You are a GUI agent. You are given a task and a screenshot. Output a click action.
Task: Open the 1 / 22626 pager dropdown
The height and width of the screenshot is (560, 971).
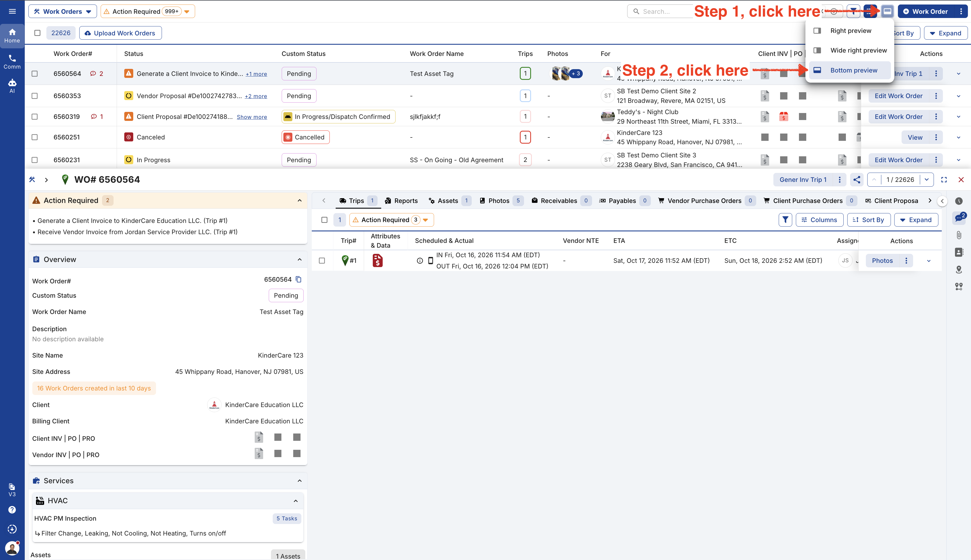926,180
